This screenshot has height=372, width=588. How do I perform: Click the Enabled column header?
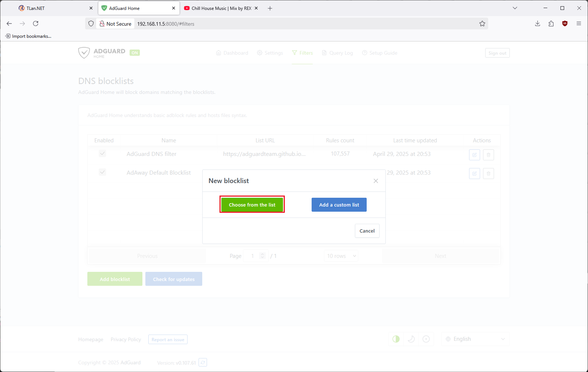pos(104,141)
